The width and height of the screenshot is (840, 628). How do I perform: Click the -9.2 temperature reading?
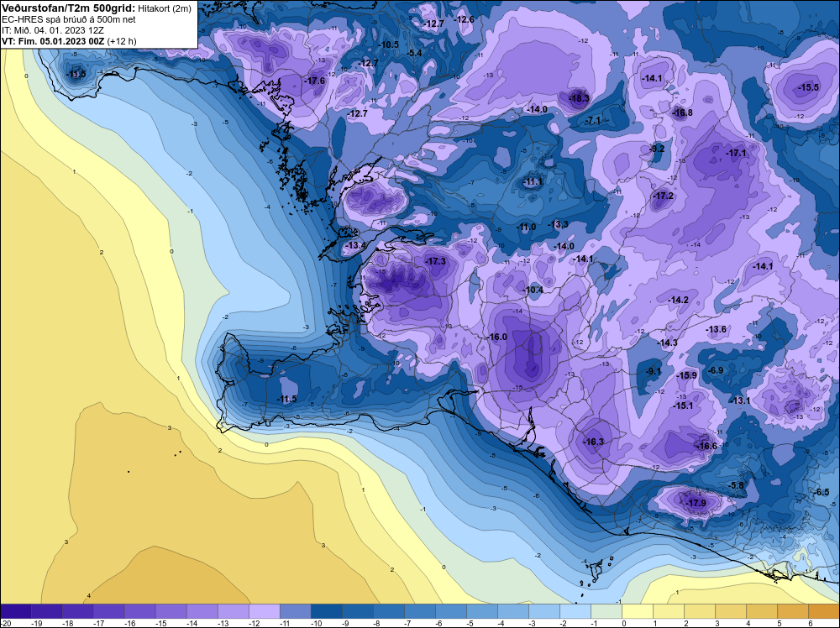click(657, 149)
